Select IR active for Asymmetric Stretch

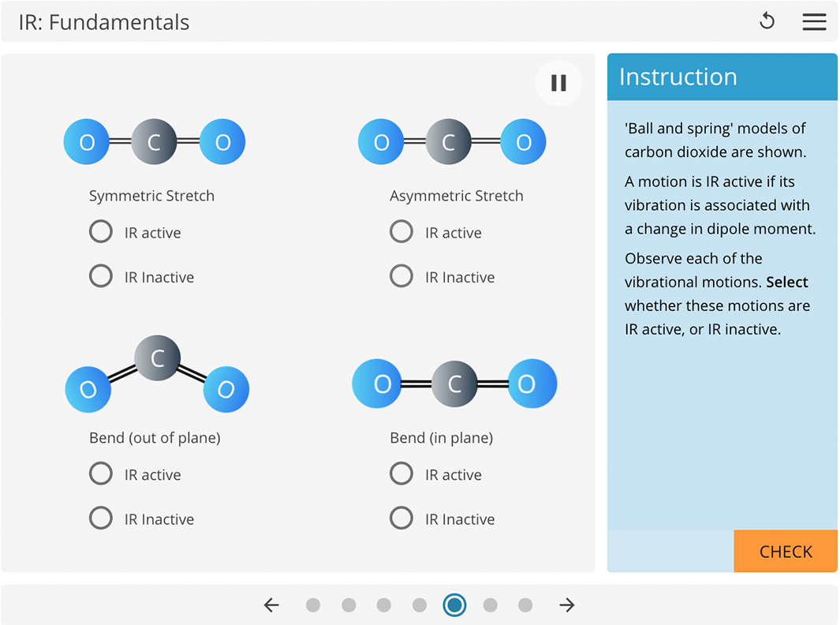pyautogui.click(x=401, y=232)
